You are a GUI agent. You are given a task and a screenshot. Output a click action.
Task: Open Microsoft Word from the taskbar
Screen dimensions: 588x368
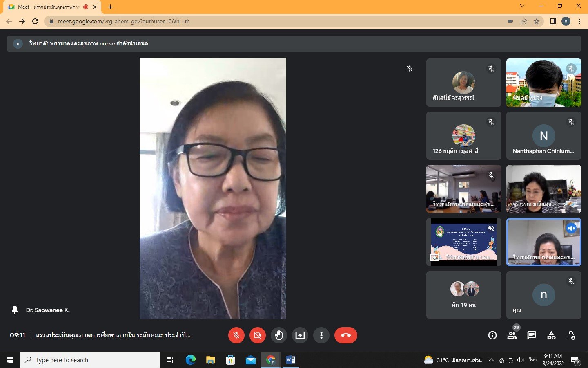pos(291,360)
